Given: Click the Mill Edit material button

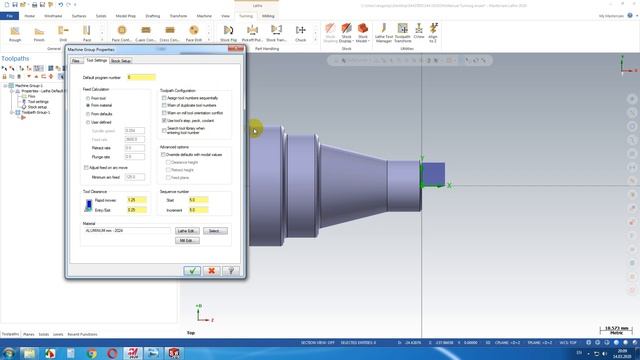Looking at the screenshot, I should 187,240.
